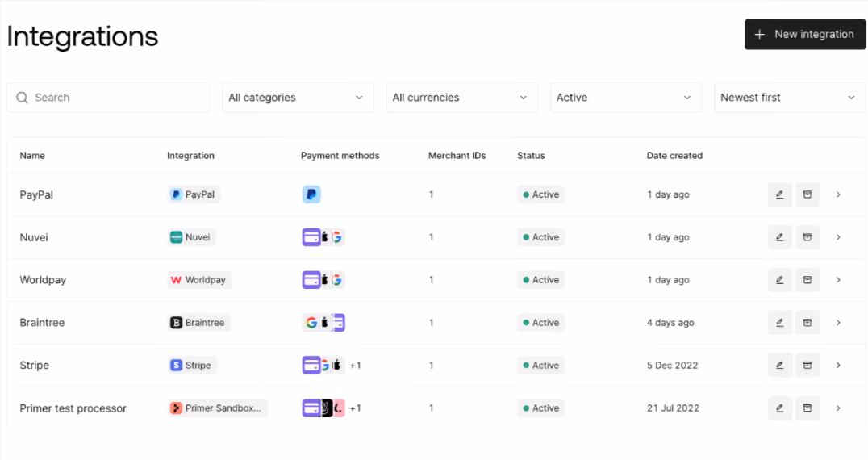Click the PayPal payment method icon
Image resolution: width=868 pixels, height=460 pixels.
click(x=311, y=194)
